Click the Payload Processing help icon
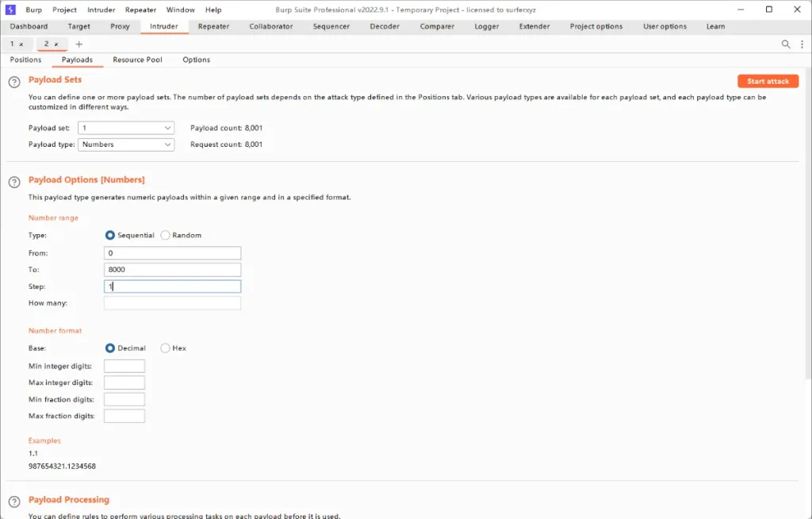The height and width of the screenshot is (519, 812). [13, 502]
